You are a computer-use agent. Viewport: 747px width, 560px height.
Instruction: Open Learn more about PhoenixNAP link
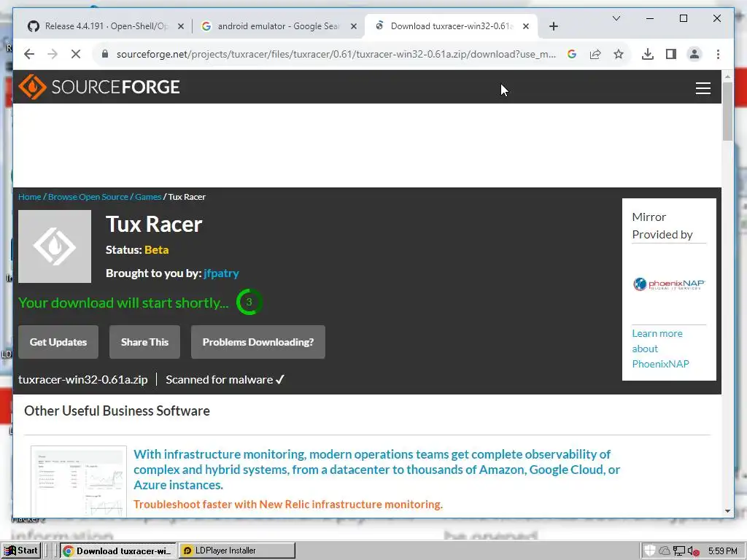(660, 349)
